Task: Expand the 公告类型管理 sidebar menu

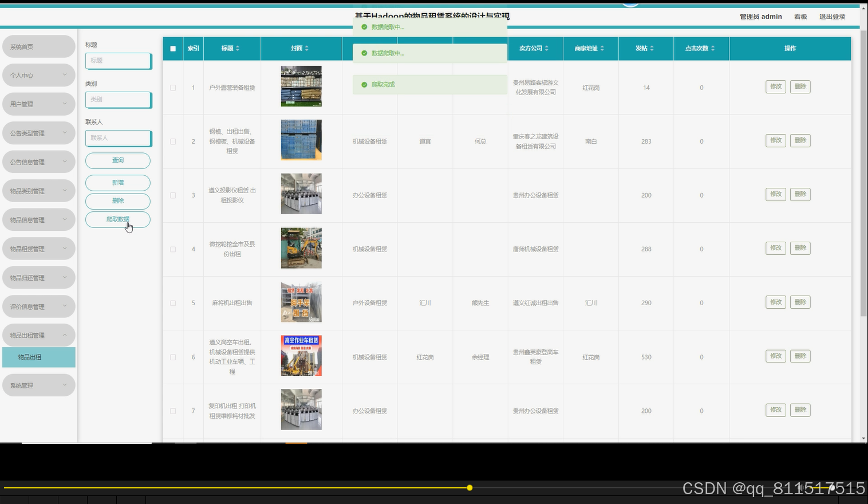Action: 39,133
